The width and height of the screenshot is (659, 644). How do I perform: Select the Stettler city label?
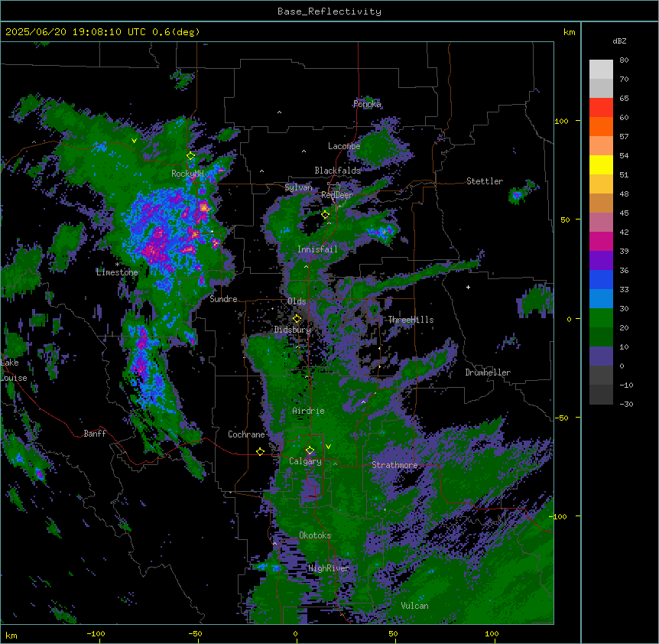coord(485,181)
